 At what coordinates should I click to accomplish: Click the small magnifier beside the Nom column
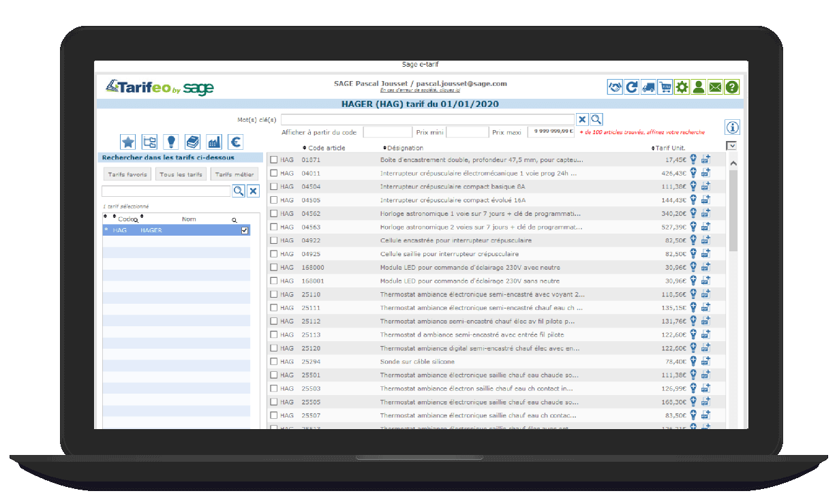(234, 220)
